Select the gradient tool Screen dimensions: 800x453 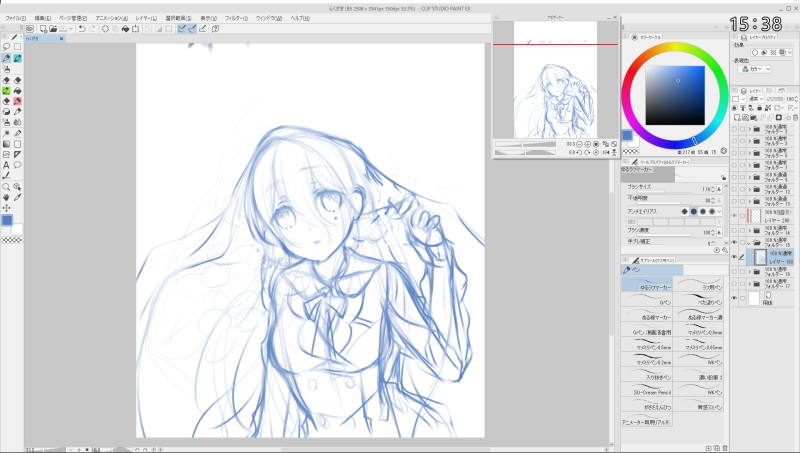click(x=6, y=144)
